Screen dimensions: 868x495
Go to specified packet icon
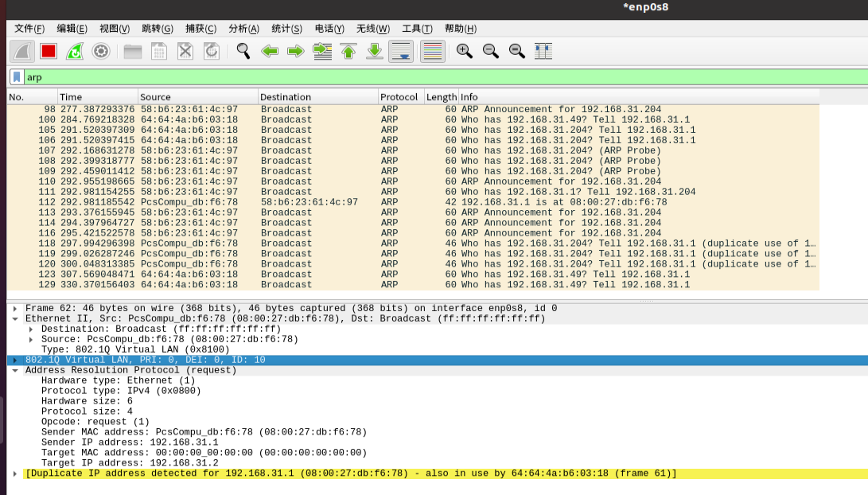pos(322,52)
